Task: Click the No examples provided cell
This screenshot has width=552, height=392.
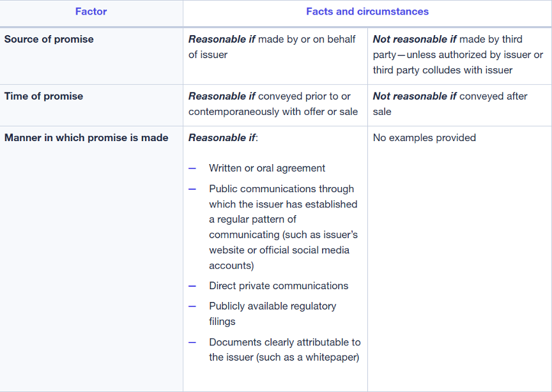Action: coord(424,138)
